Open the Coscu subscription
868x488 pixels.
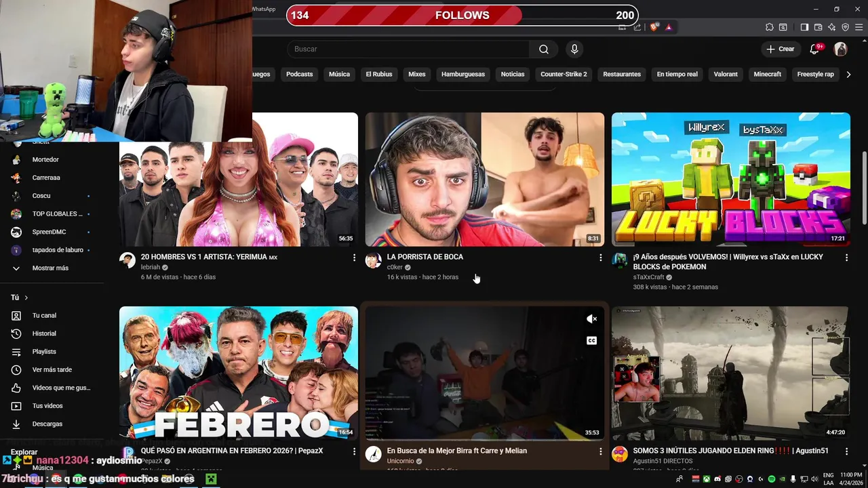(x=41, y=196)
